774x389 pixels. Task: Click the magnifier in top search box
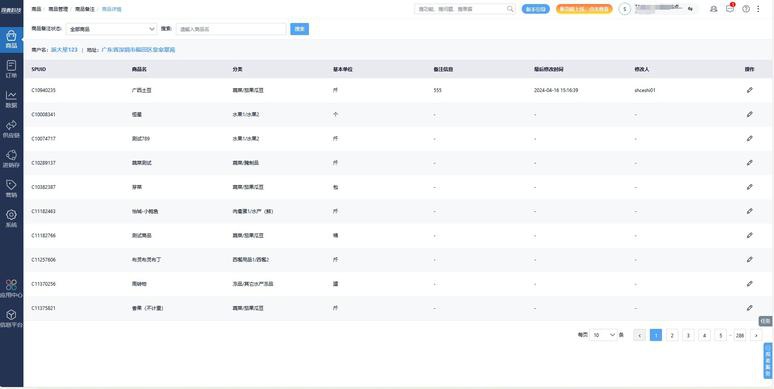(510, 9)
